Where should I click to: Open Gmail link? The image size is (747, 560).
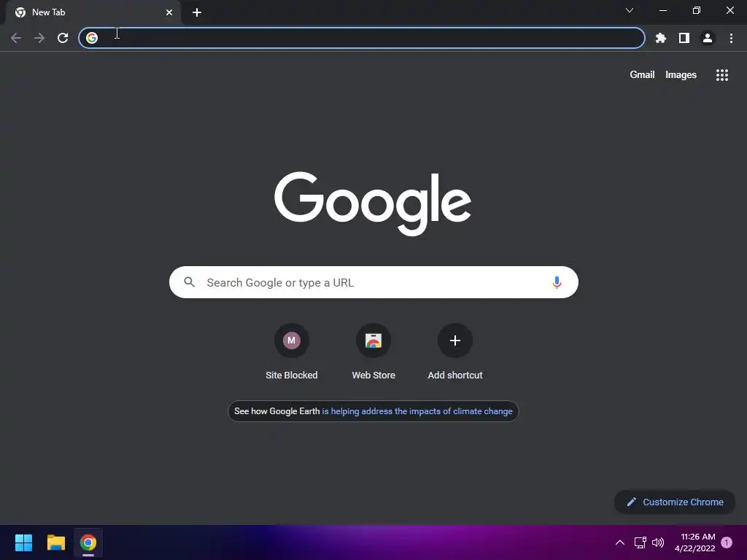pyautogui.click(x=642, y=75)
